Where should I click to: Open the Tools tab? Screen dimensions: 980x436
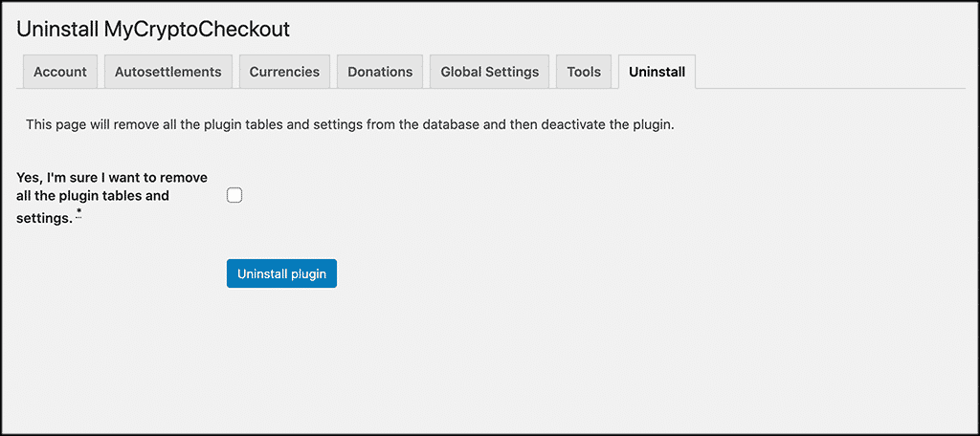click(584, 72)
